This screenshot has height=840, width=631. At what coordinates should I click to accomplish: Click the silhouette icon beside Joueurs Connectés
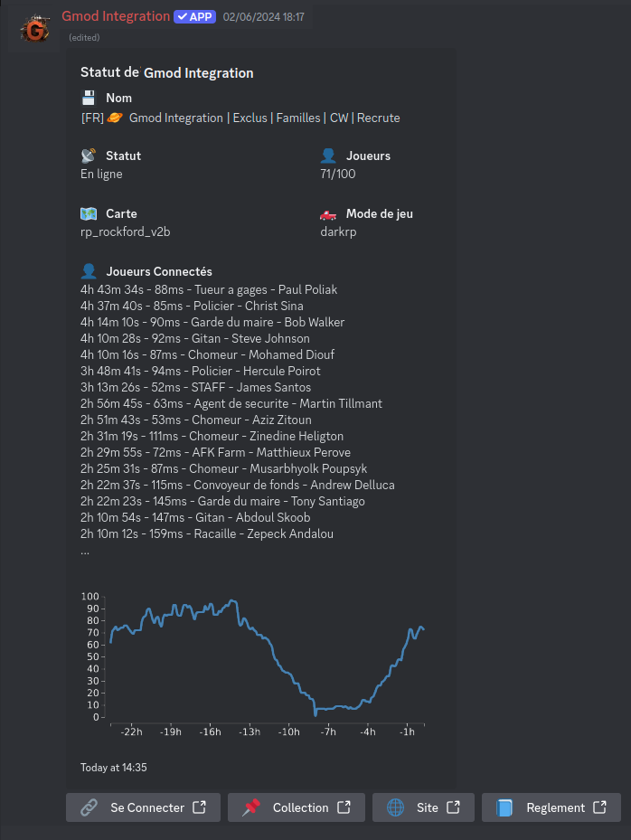coord(89,271)
